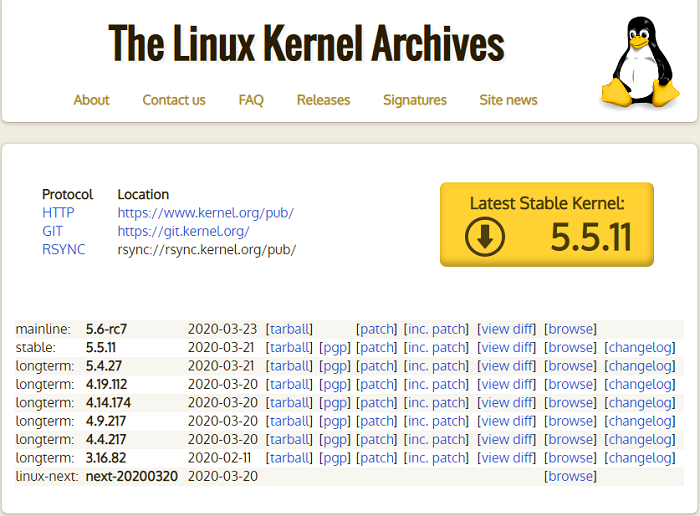
Task: Open patch for stable 5.5.11
Action: coord(377,347)
